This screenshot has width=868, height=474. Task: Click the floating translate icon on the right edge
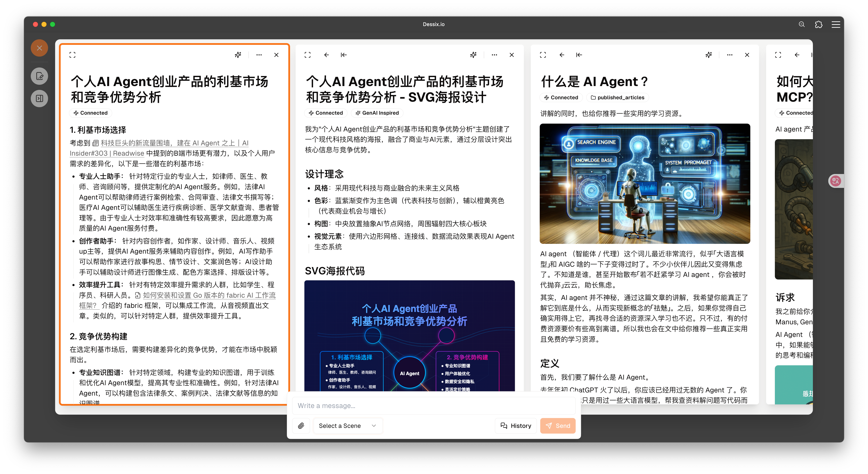click(x=836, y=181)
